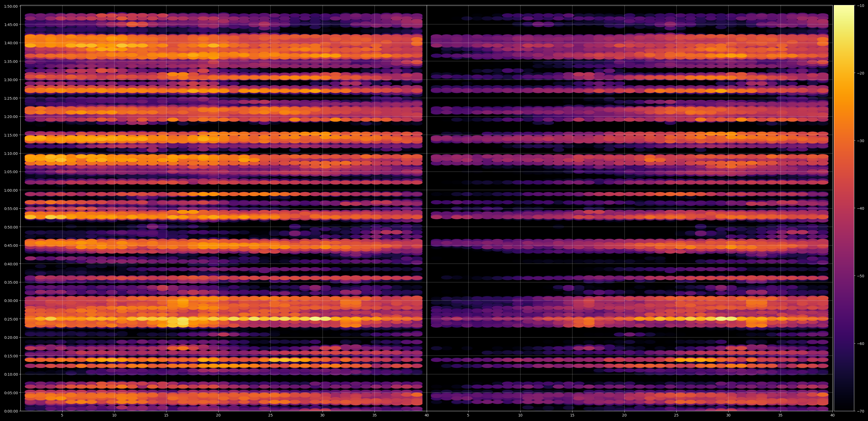Click the 0:40:00 y-axis label
The height and width of the screenshot is (421, 868).
coord(11,264)
